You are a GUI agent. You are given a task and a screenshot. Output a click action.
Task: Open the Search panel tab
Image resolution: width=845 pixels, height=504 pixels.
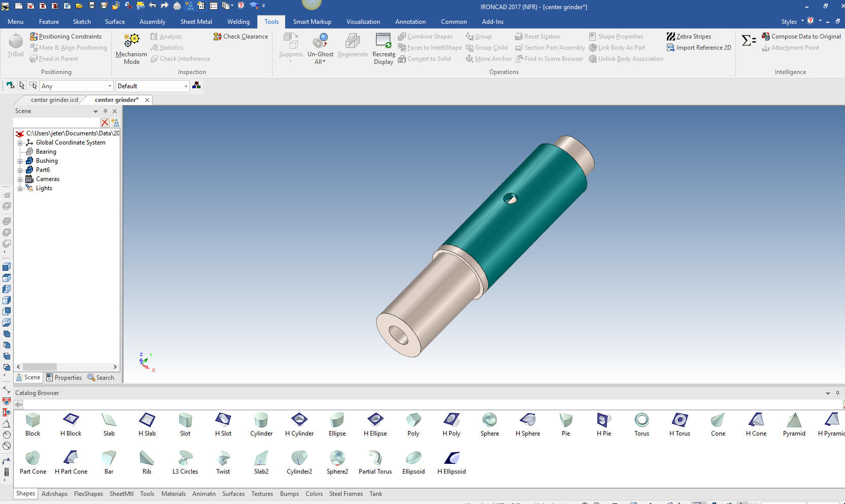[x=100, y=378]
